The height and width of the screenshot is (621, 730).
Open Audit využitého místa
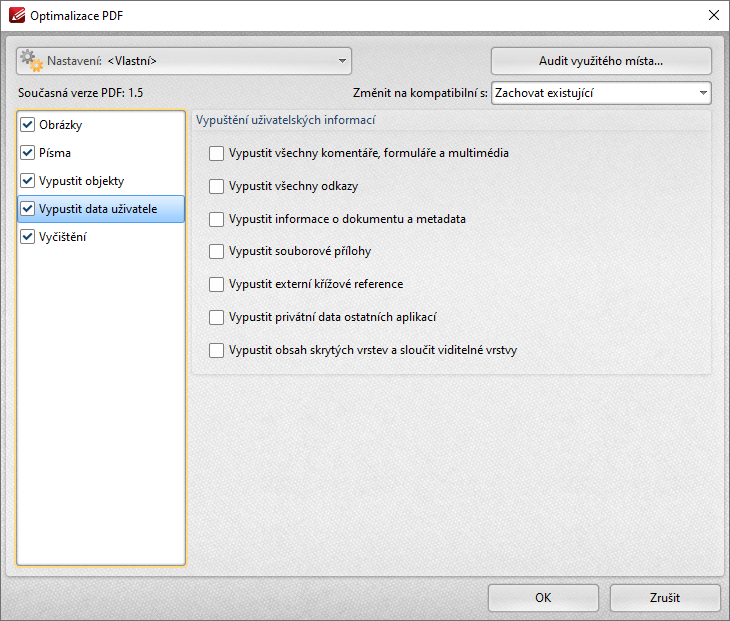pos(601,61)
